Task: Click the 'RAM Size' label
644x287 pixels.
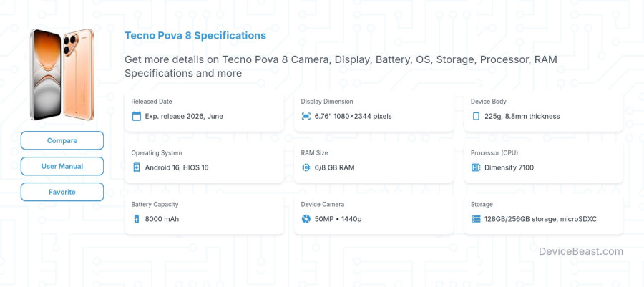Action: (315, 152)
